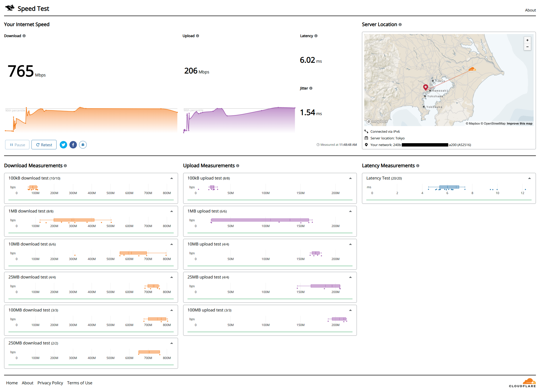Click the 765 Mbps download value
The image size is (540, 392).
point(27,71)
